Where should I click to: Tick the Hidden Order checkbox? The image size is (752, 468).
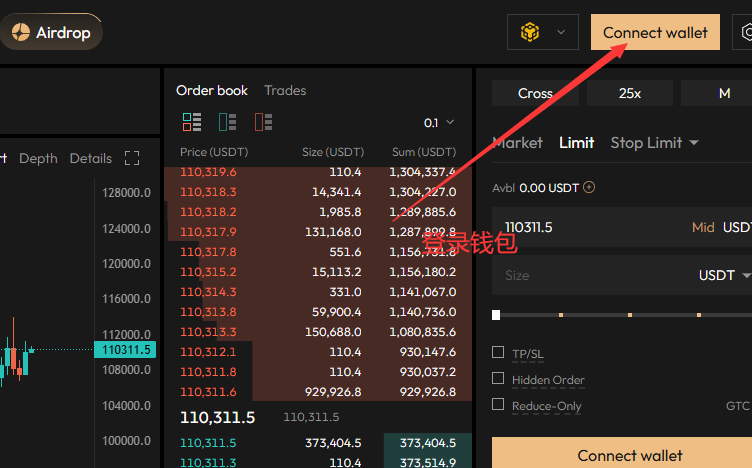coord(498,379)
